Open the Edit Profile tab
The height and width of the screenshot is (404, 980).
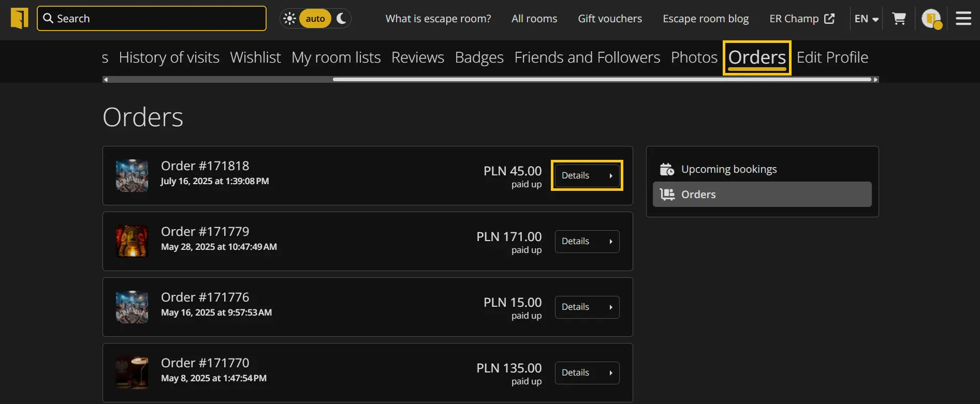[832, 57]
